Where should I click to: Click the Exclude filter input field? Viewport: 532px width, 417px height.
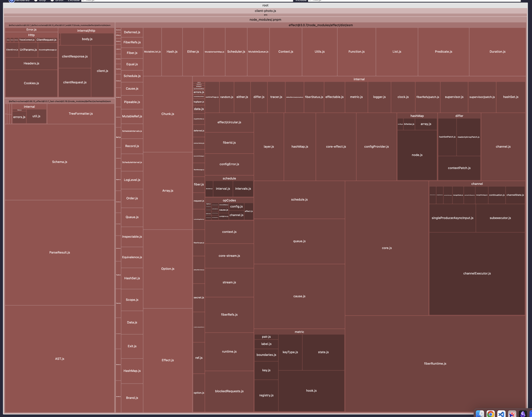click(187, 0)
